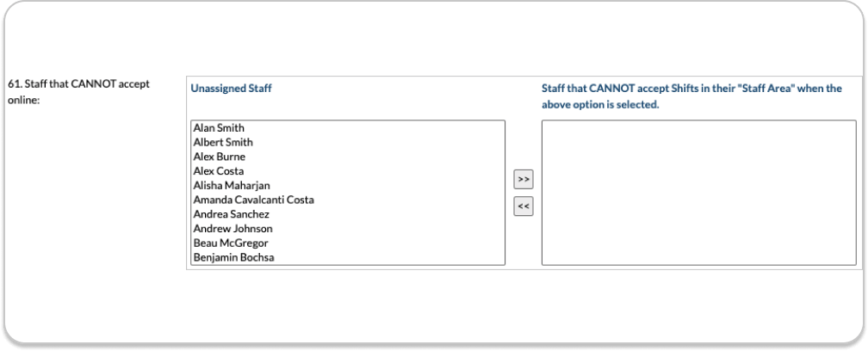Image resolution: width=868 pixels, height=351 pixels.
Task: Select the first name in Unassigned Staff
Action: (219, 128)
